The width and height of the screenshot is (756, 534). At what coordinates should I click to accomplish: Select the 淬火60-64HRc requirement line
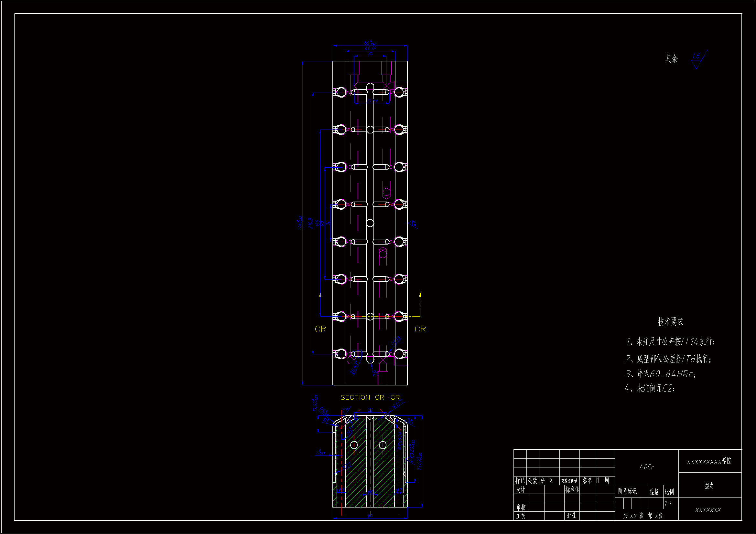click(x=661, y=374)
